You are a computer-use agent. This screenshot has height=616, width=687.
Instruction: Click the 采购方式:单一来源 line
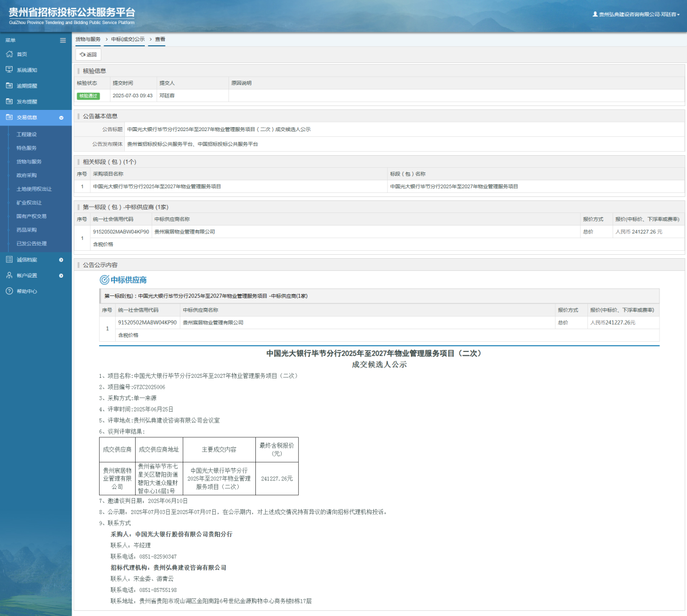point(128,398)
